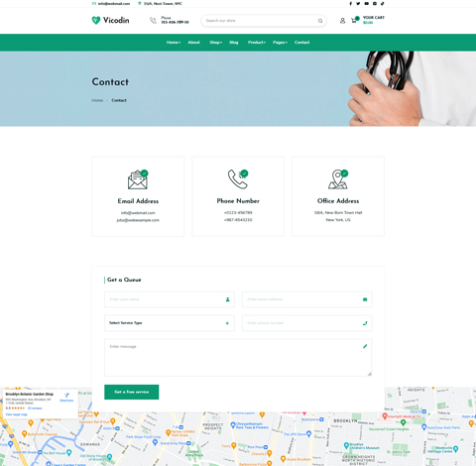Click jobs@webexample.com in the Email card
The image size is (476, 466).
[138, 220]
